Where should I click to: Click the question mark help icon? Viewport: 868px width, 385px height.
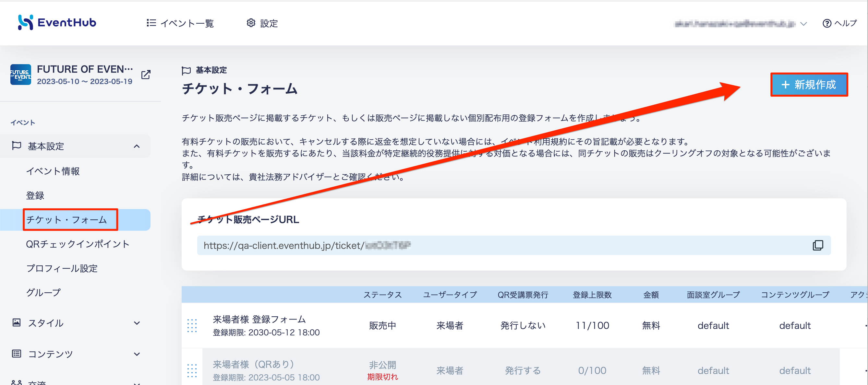tap(827, 23)
